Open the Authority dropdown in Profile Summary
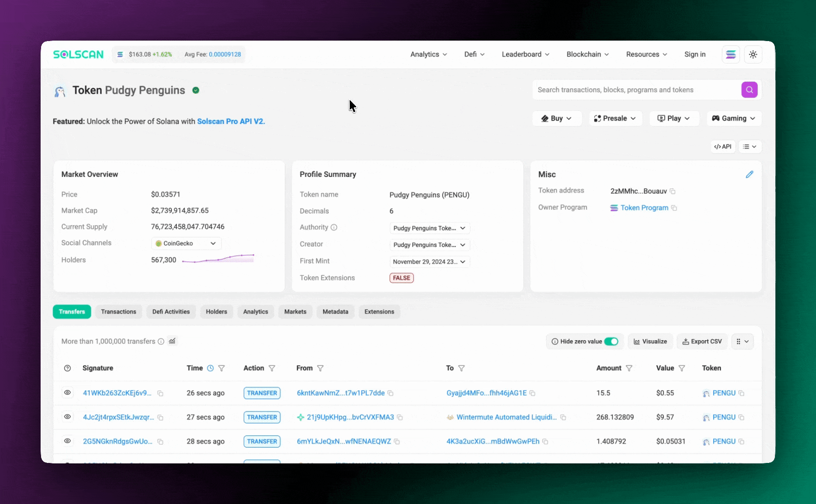816x504 pixels. (x=429, y=228)
